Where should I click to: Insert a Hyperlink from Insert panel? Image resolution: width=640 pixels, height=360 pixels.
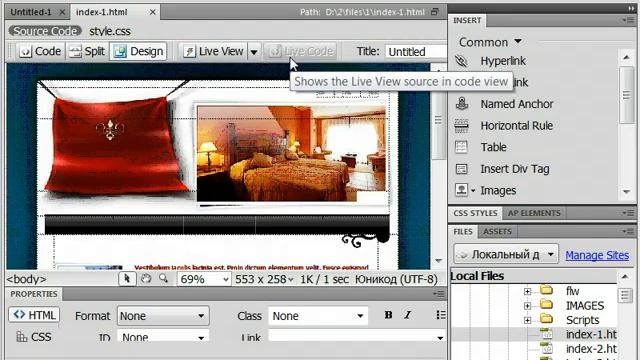click(x=503, y=61)
